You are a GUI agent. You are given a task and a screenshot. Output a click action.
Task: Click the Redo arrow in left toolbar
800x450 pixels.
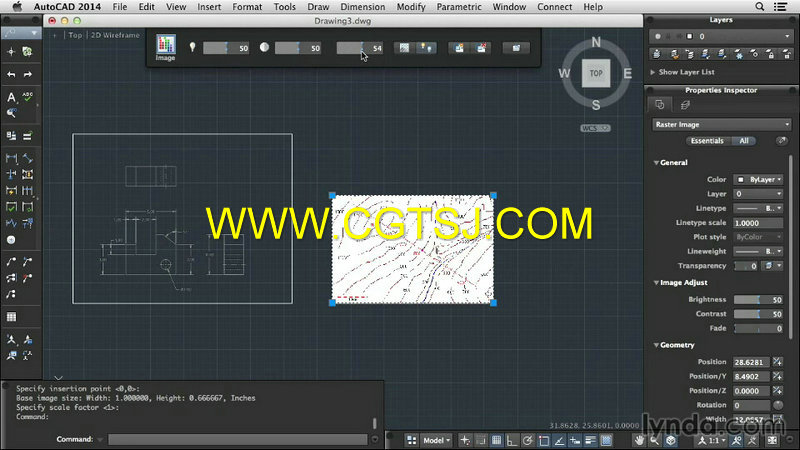click(28, 74)
